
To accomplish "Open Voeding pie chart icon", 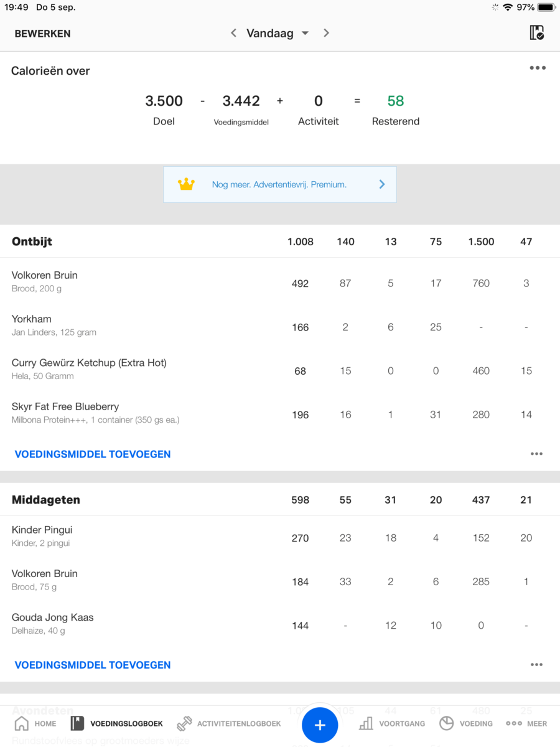I will pos(446,723).
